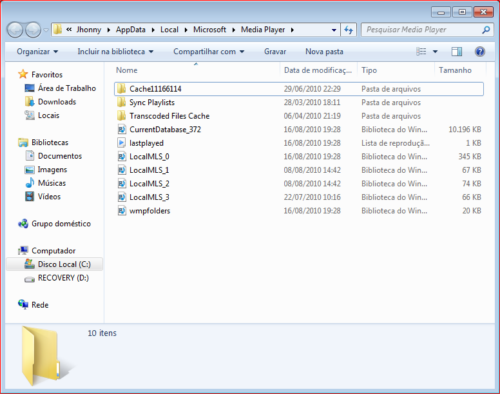Select the wmpfolders file icon
500x394 pixels.
122,211
